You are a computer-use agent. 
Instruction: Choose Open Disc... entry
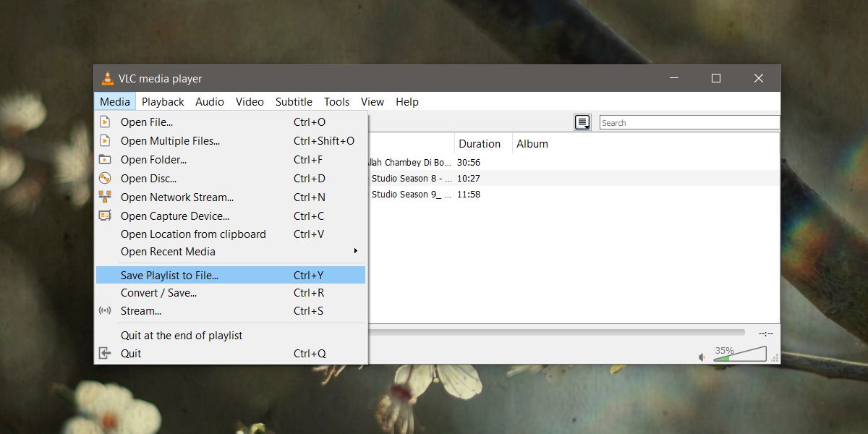(231, 178)
